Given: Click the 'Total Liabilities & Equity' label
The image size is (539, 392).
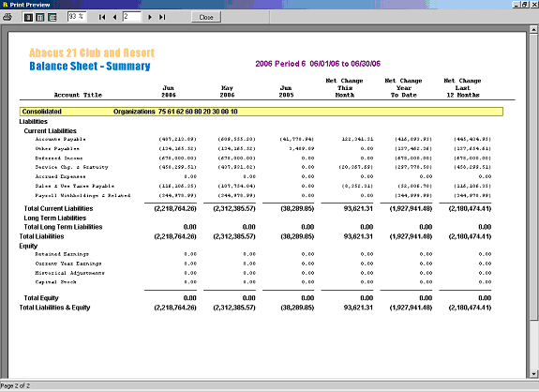Looking at the screenshot, I should click(54, 308).
